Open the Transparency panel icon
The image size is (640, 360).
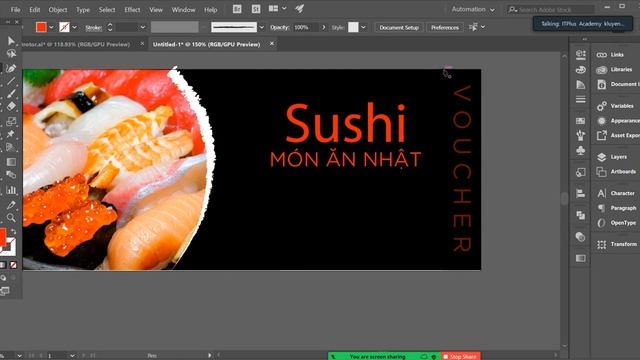tap(580, 237)
